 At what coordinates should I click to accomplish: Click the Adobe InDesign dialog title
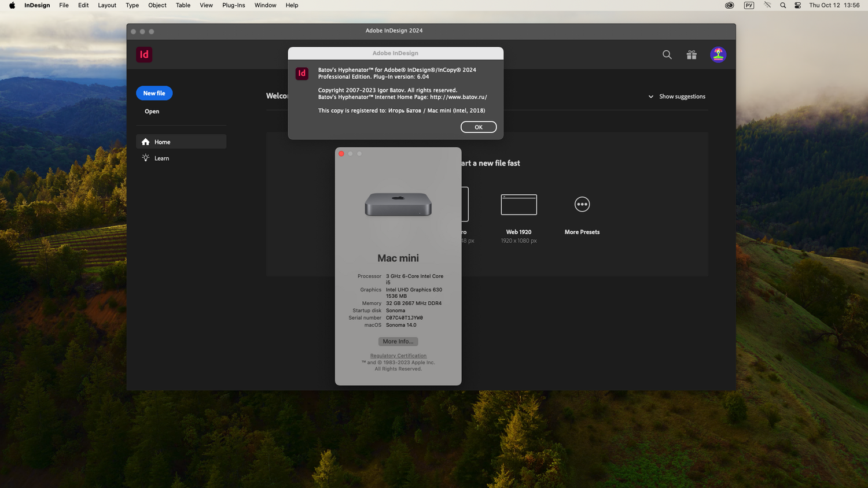click(395, 53)
